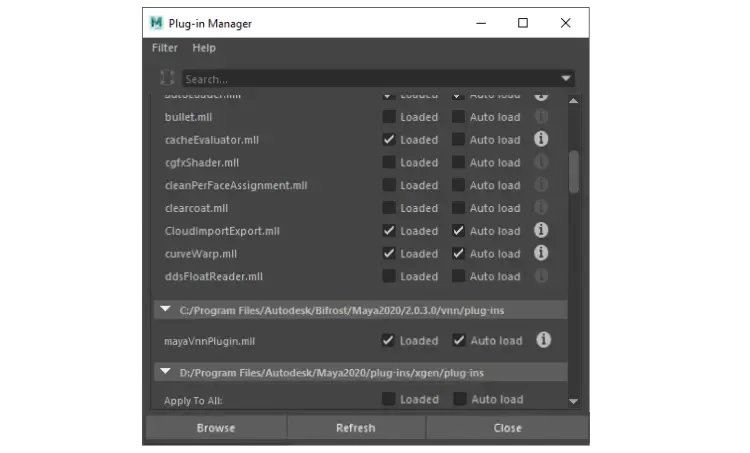The width and height of the screenshot is (750, 453).
Task: Check Loaded for cleanPerFaceAssignment.mll
Action: click(389, 185)
